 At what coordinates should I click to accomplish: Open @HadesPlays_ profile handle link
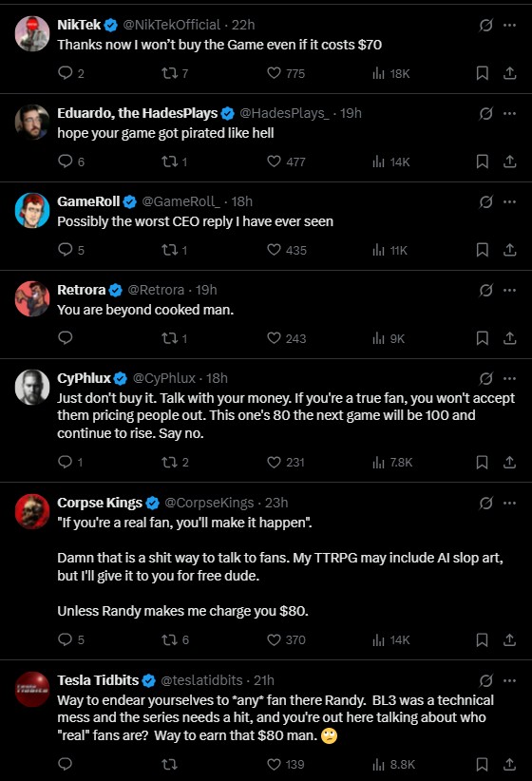tap(284, 113)
